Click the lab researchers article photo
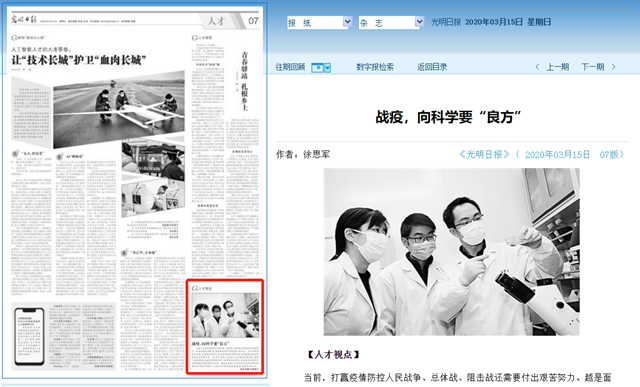This screenshot has height=387, width=640. pyautogui.click(x=451, y=252)
